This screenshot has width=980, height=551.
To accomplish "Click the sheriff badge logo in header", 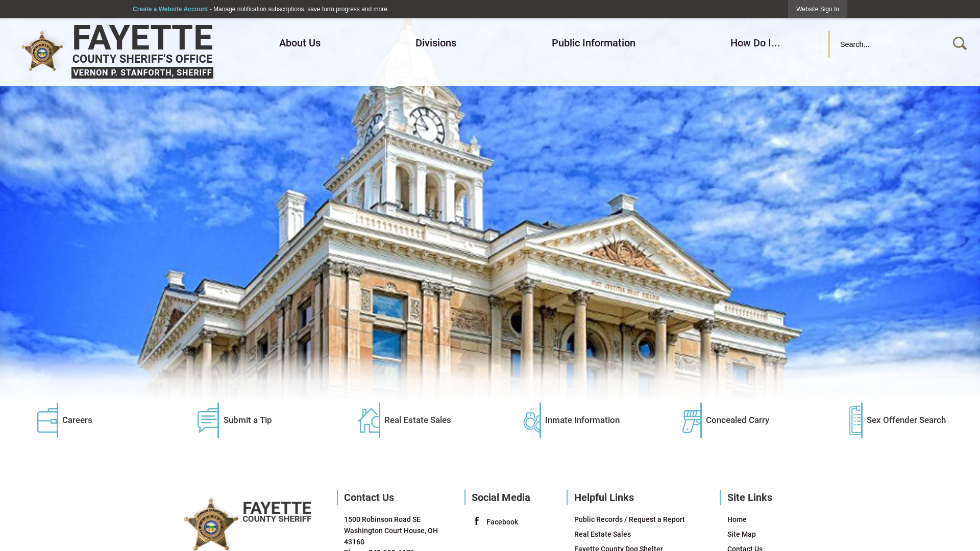I will [42, 51].
